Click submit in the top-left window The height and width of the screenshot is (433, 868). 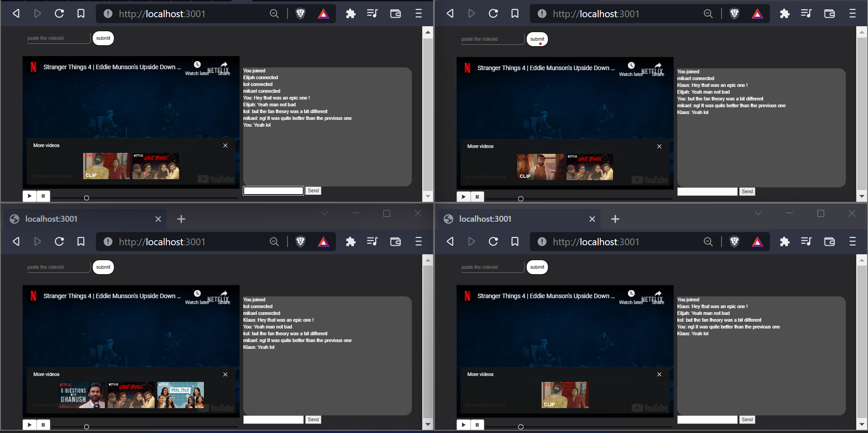[x=103, y=38]
